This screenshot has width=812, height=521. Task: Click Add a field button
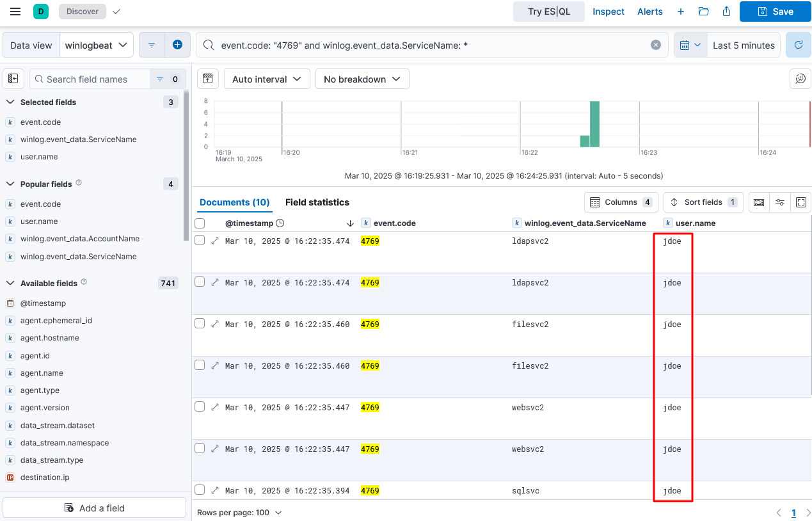click(95, 508)
